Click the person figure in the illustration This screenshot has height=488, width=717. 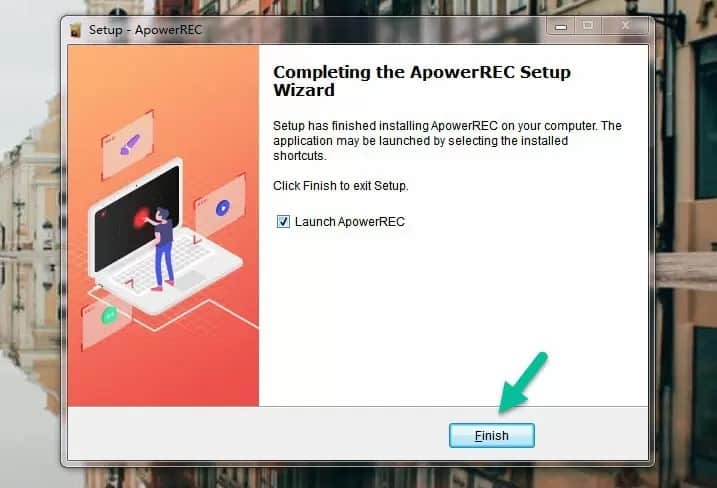coord(161,249)
